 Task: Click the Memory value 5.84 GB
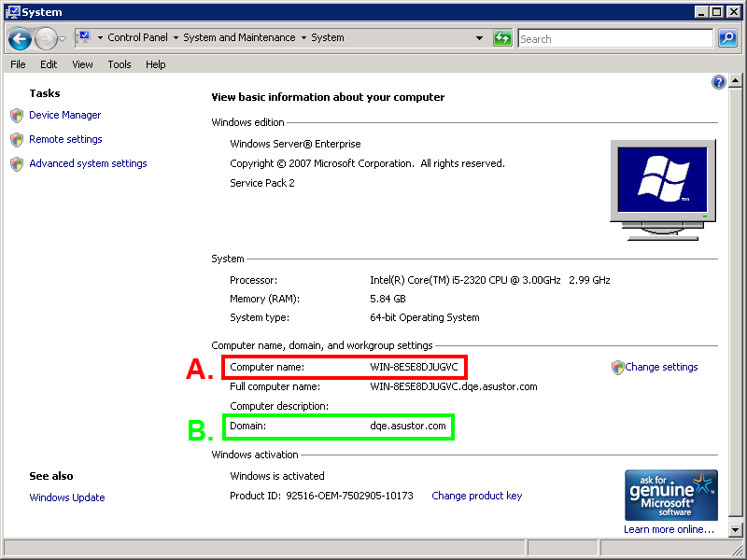(x=388, y=299)
